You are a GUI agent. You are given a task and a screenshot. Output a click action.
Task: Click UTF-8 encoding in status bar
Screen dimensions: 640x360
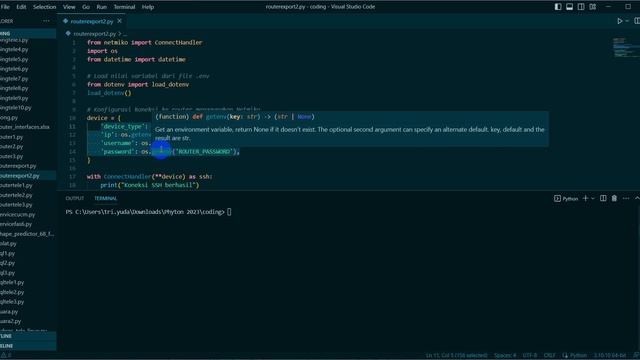[x=530, y=356]
